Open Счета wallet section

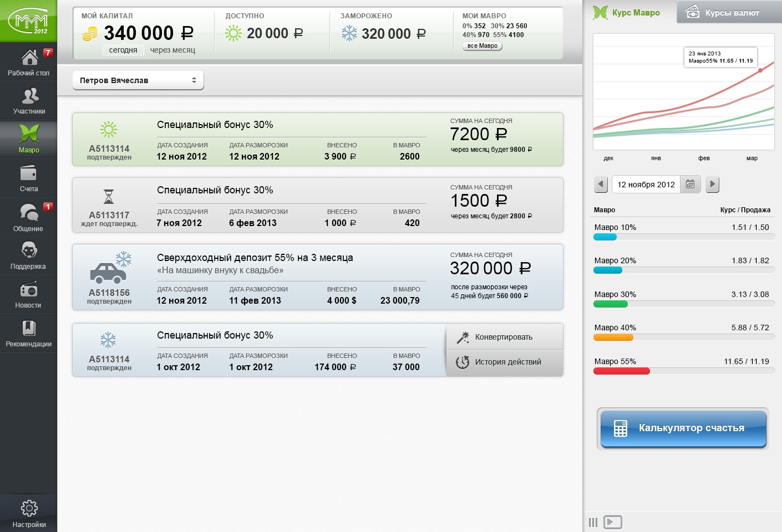tap(28, 178)
